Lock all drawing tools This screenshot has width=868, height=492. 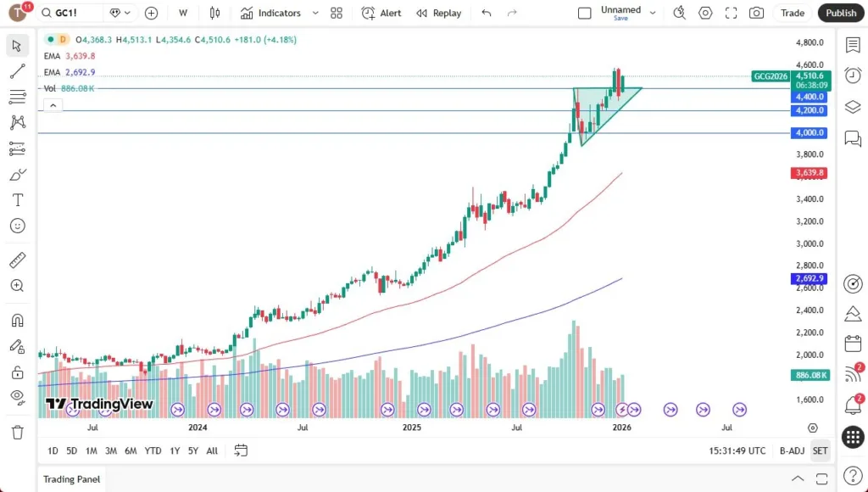coord(18,372)
